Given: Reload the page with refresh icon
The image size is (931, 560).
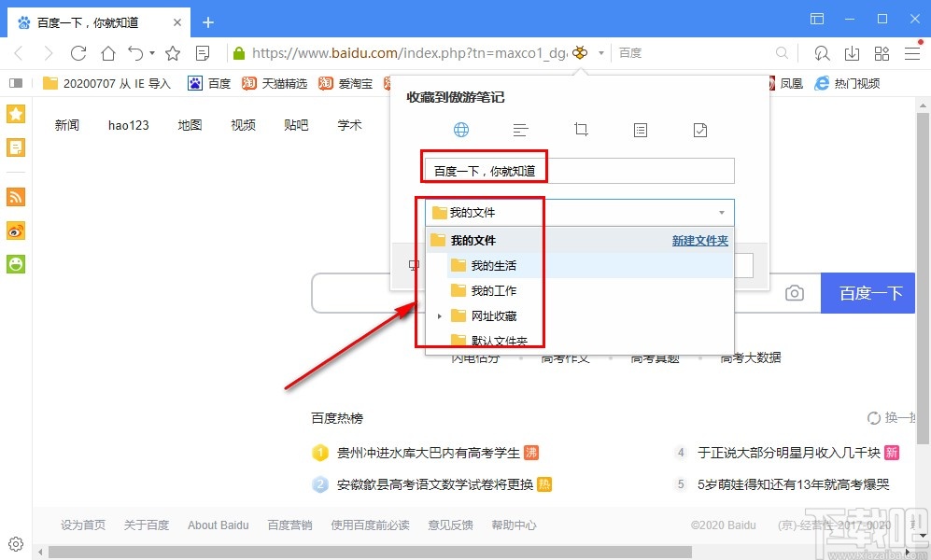Looking at the screenshot, I should click(78, 53).
